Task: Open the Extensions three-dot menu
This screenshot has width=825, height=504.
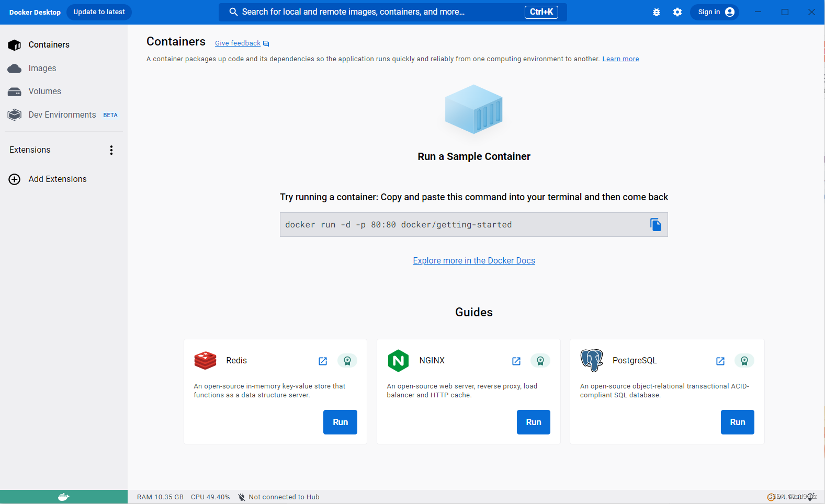Action: click(111, 150)
